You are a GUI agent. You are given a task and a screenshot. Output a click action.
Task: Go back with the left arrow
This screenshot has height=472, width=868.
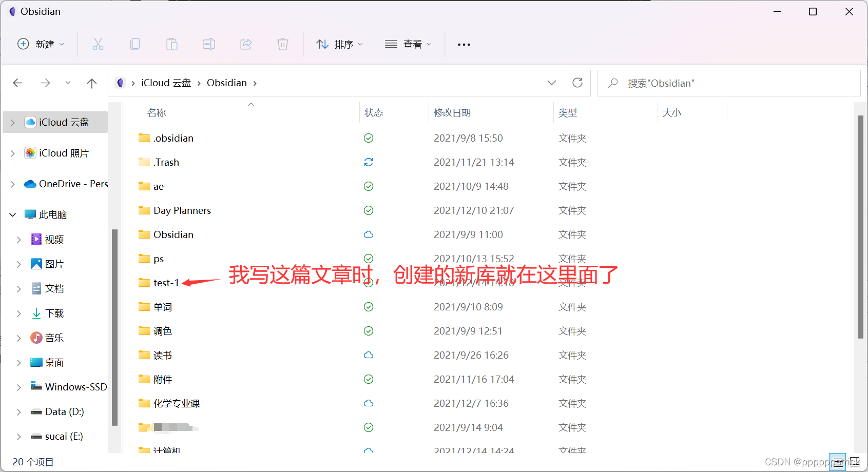(18, 83)
